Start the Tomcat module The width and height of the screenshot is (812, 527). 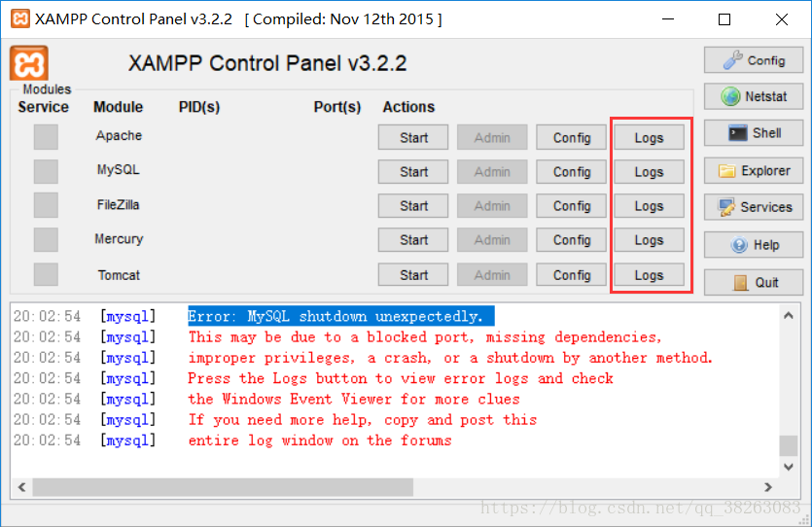413,274
